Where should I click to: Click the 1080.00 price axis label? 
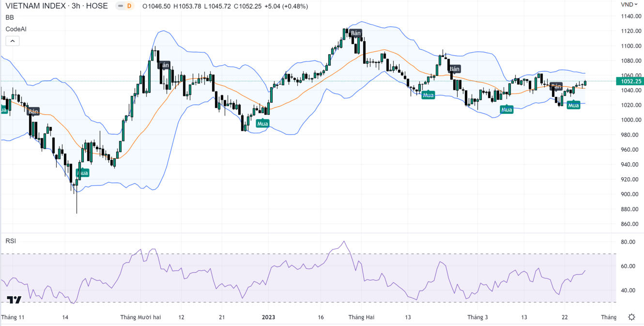coord(630,61)
